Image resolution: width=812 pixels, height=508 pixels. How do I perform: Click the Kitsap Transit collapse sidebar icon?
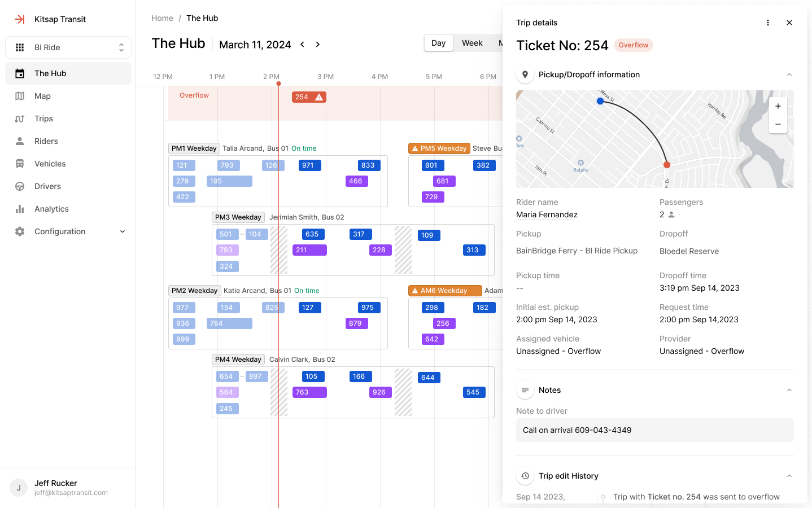pos(20,19)
